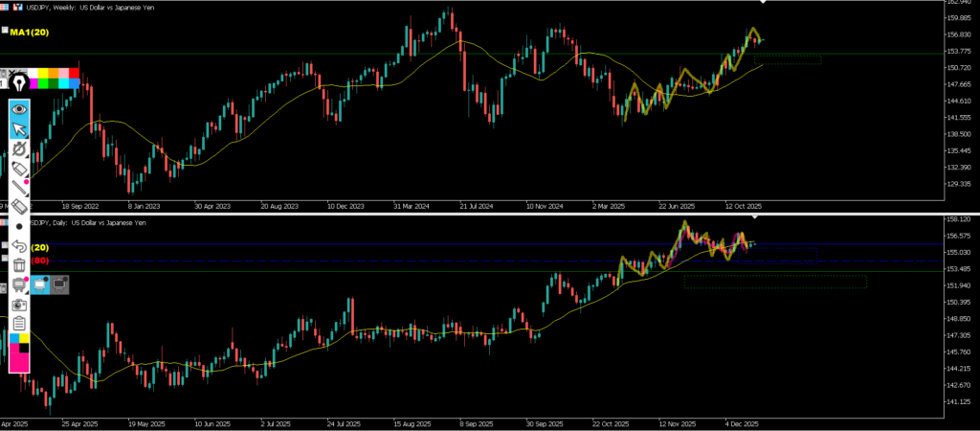
Task: Expand the whiteboard mode flyout in toolbar
Action: [19, 284]
